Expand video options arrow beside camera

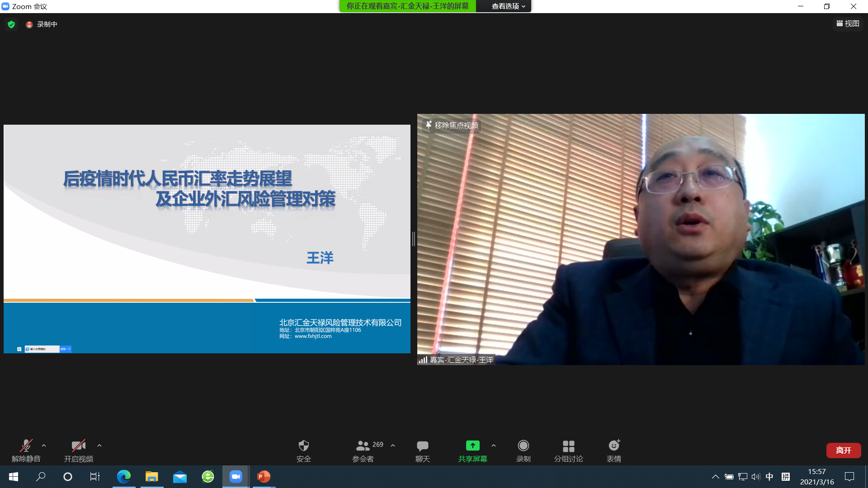click(x=99, y=446)
